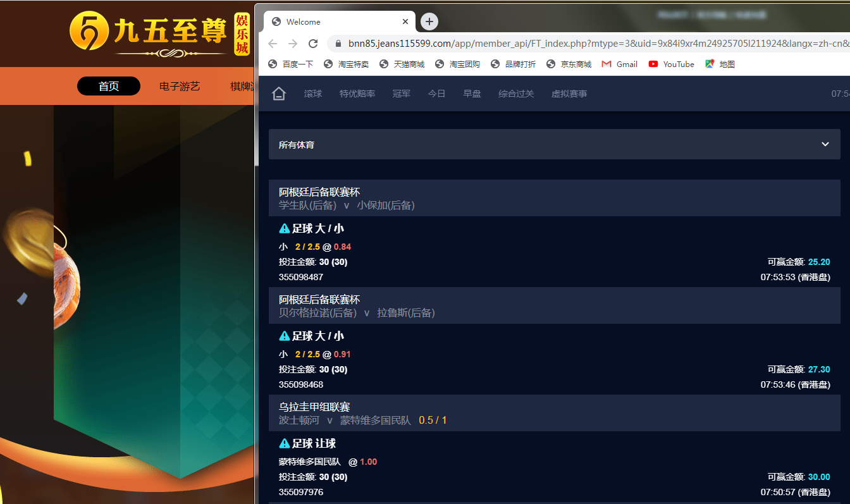Viewport: 850px width, 504px height.
Task: Select the 今日 menu item
Action: click(437, 94)
